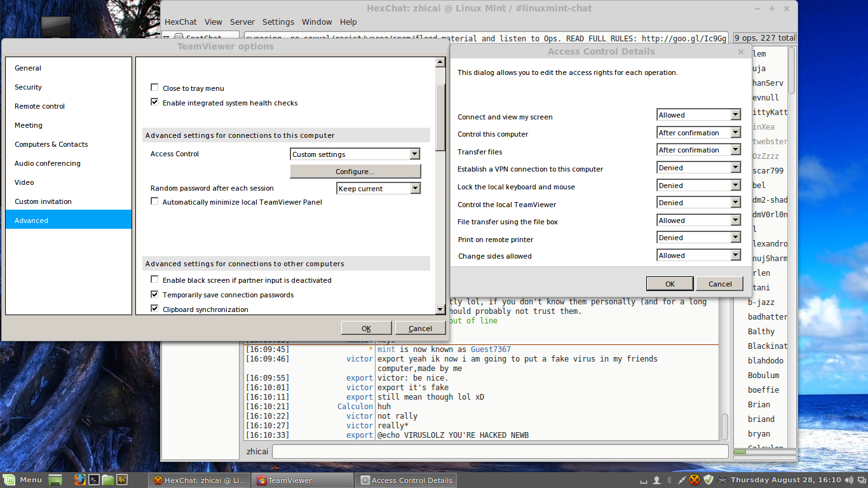This screenshot has height=488, width=868.
Task: Launch Firefox from the panel
Action: [79, 480]
